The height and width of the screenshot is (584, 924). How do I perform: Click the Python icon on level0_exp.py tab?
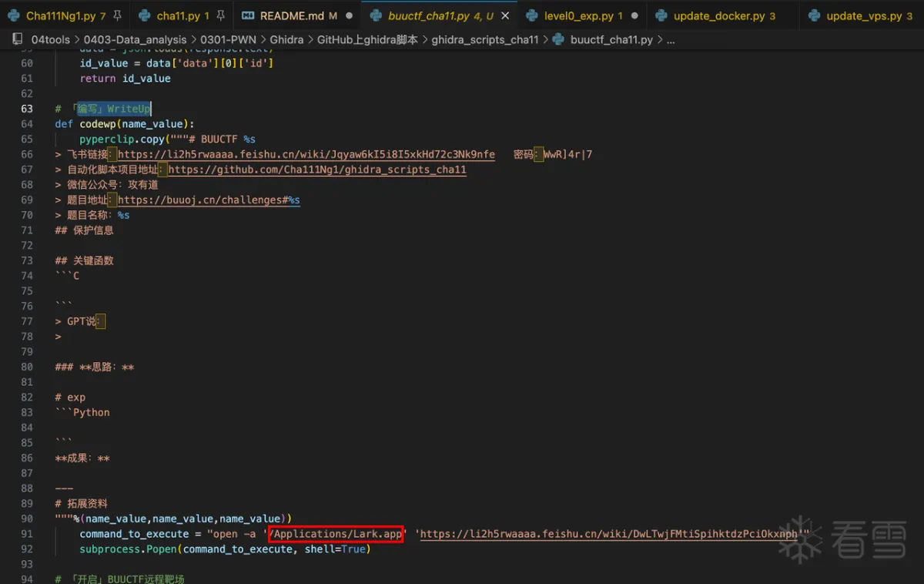pos(532,15)
